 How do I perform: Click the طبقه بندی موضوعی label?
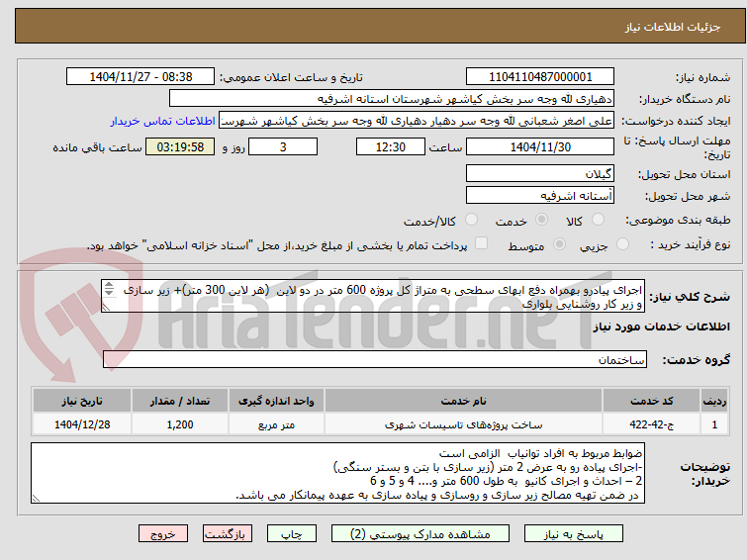click(x=678, y=221)
